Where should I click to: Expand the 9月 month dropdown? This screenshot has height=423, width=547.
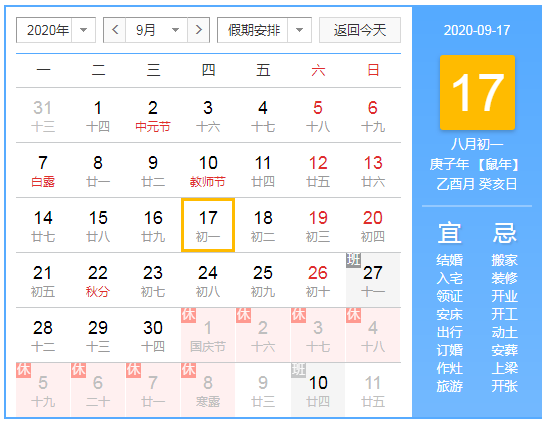(156, 30)
